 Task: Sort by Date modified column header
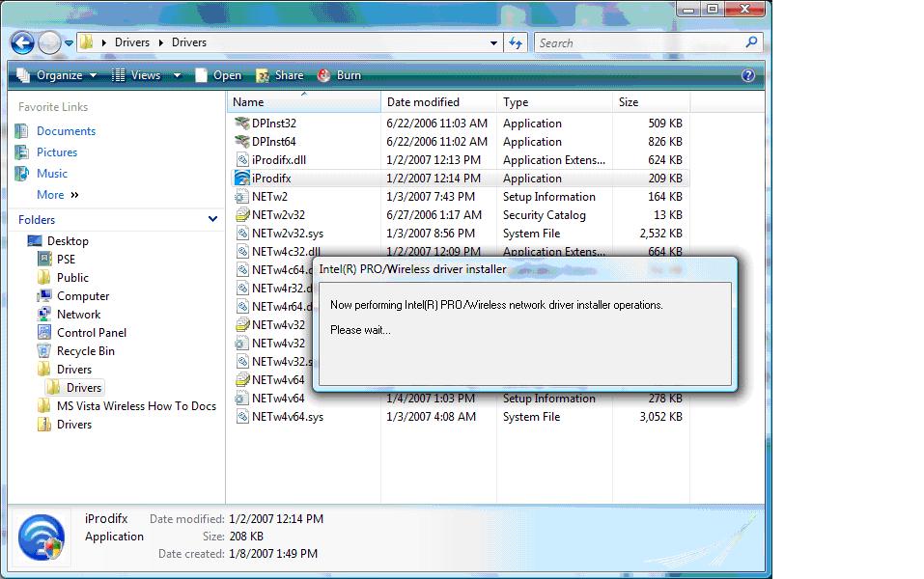click(438, 102)
